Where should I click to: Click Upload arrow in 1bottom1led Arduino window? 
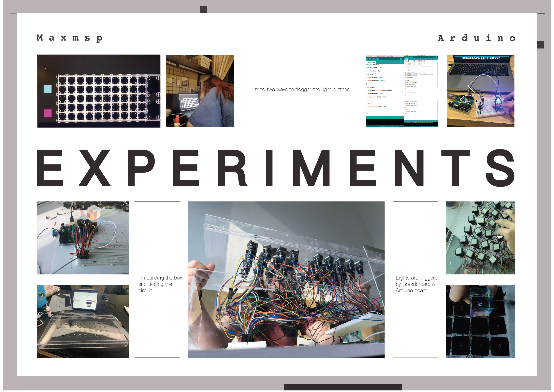[x=370, y=59]
